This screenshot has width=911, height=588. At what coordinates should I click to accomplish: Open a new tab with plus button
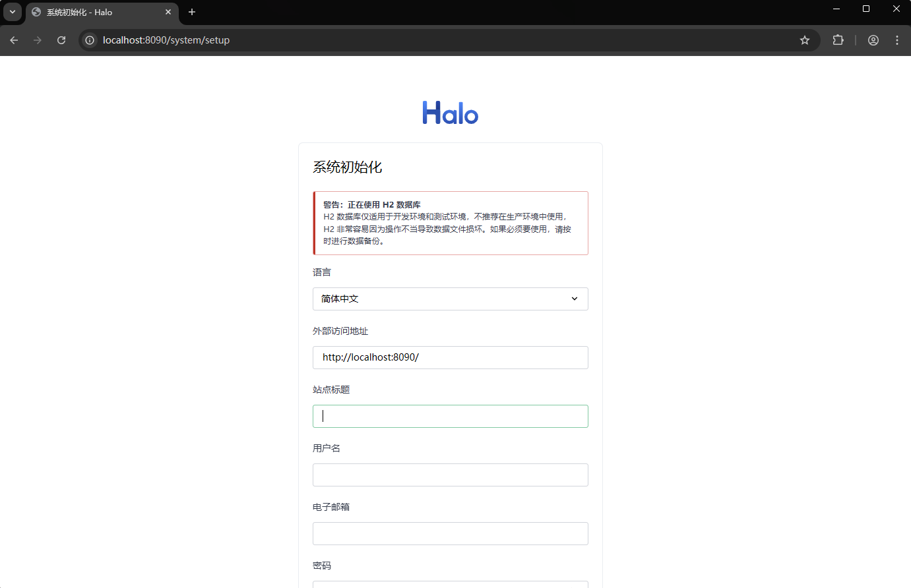(x=192, y=12)
